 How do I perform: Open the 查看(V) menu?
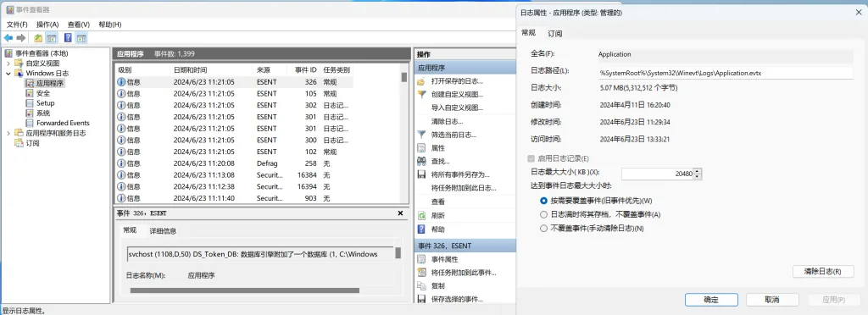79,25
